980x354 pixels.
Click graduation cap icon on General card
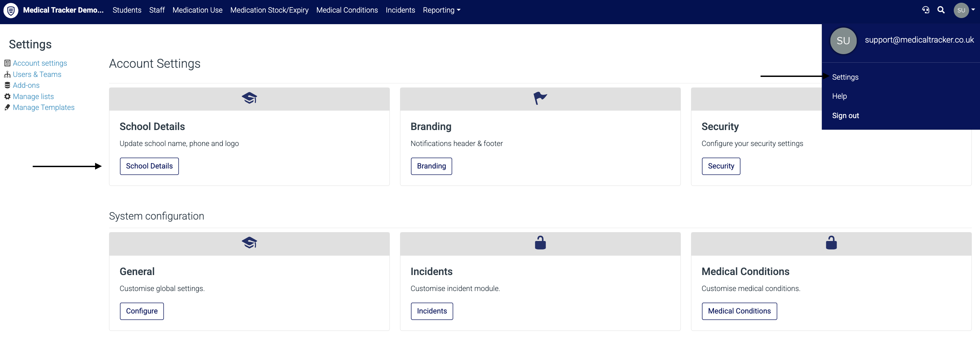[x=249, y=243]
